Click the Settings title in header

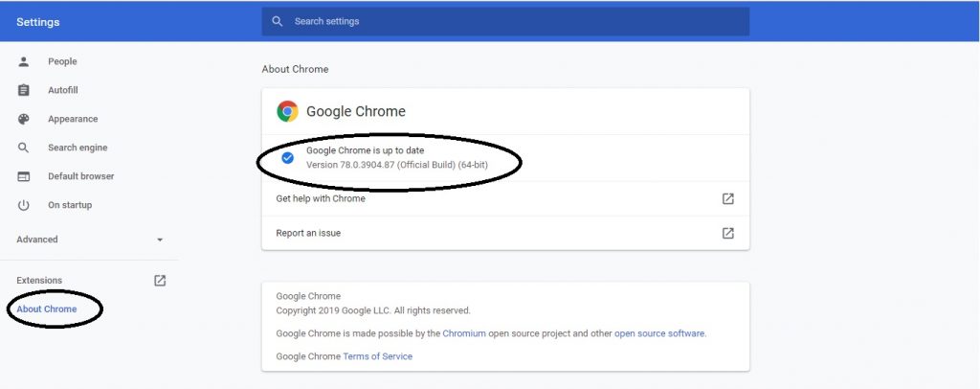click(x=38, y=22)
